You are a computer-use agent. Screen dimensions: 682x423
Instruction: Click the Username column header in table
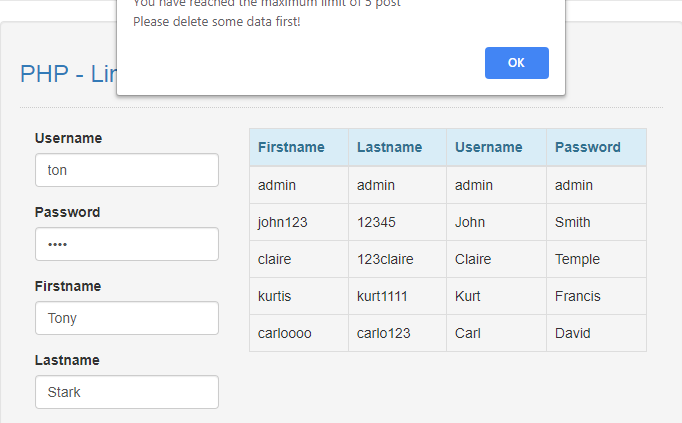pos(488,147)
